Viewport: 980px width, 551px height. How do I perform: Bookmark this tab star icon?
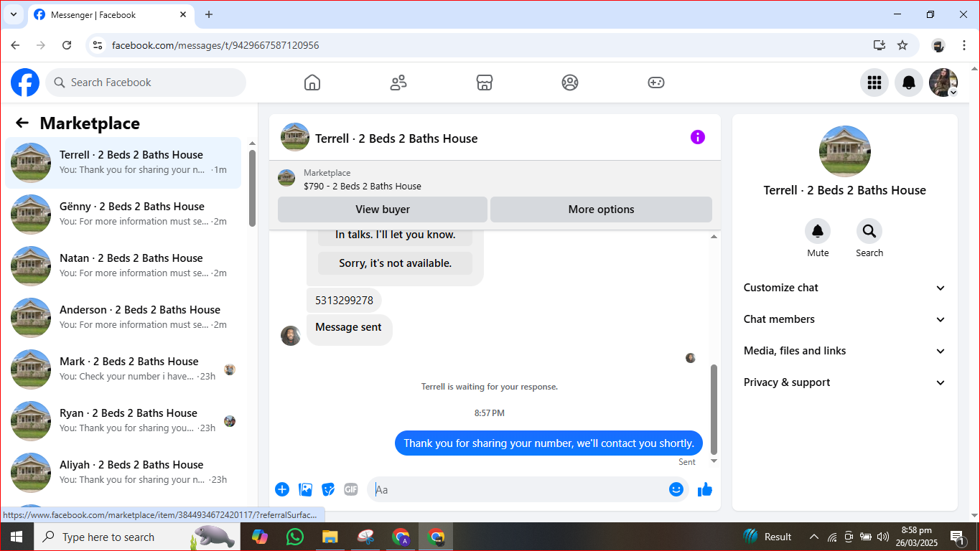(902, 45)
